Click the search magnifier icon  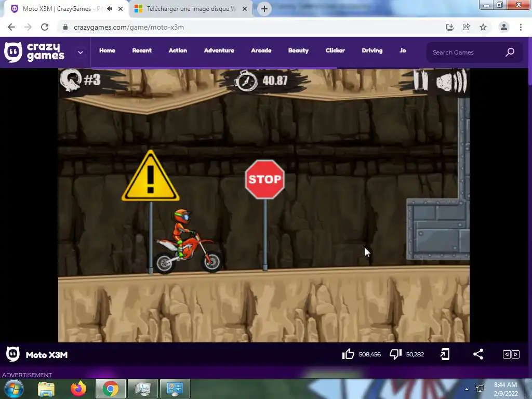pyautogui.click(x=510, y=52)
